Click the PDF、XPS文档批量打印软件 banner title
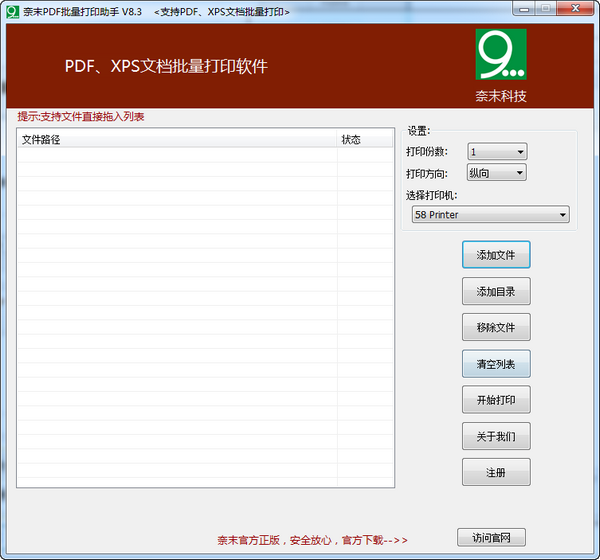This screenshot has height=560, width=600. (x=166, y=66)
